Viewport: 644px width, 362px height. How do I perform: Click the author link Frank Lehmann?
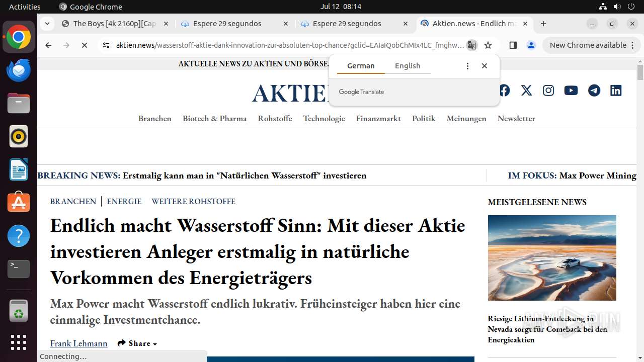tap(79, 343)
